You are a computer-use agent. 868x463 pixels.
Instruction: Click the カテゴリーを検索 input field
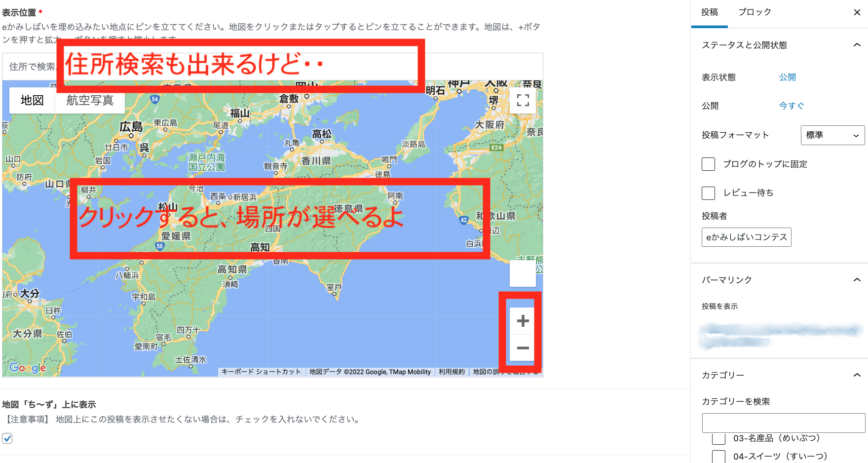pyautogui.click(x=784, y=423)
